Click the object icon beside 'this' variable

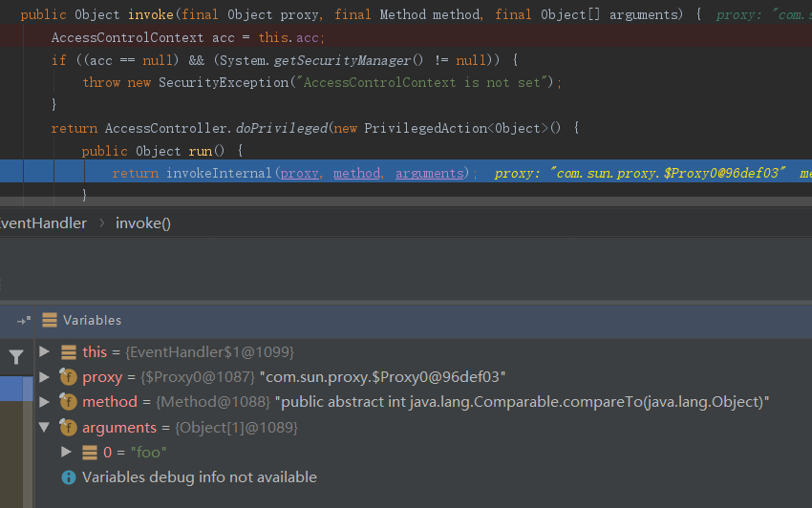[x=69, y=352]
